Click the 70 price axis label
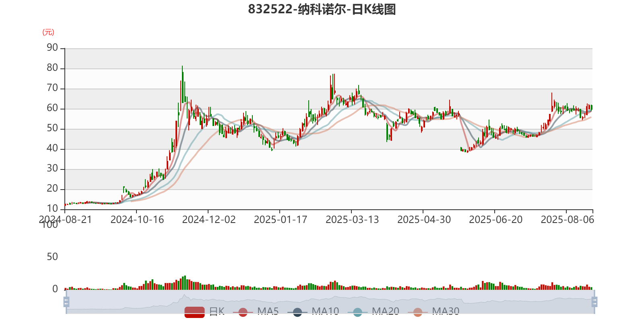This screenshot has width=644, height=322. [x=52, y=88]
